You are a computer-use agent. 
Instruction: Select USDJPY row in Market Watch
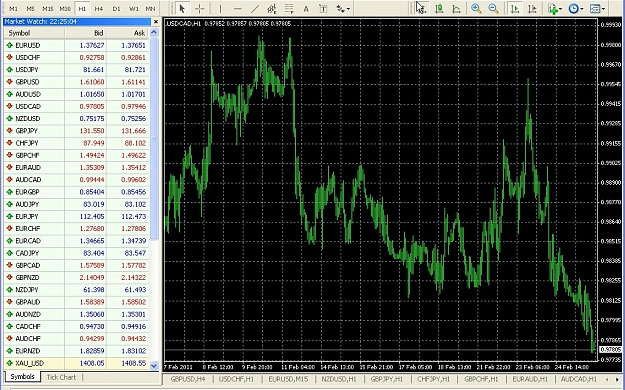77,70
